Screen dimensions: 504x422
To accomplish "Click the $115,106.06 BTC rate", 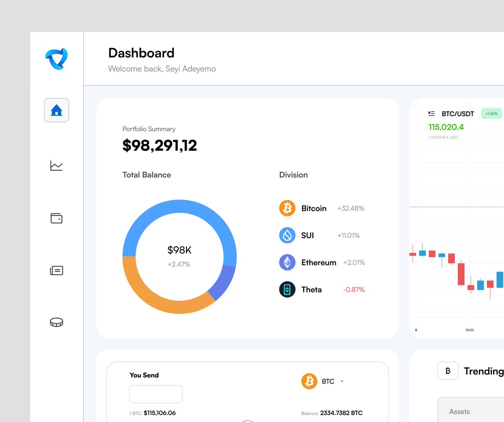I will 160,413.
